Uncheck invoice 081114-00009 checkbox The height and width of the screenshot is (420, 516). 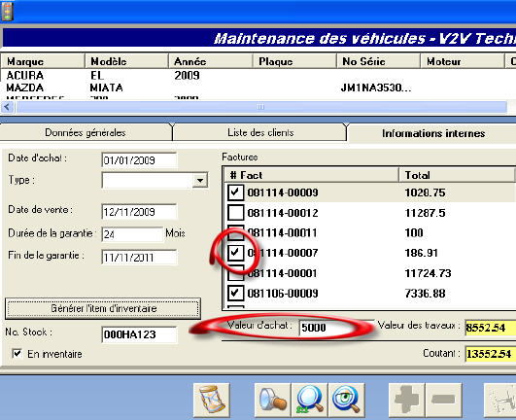click(235, 192)
